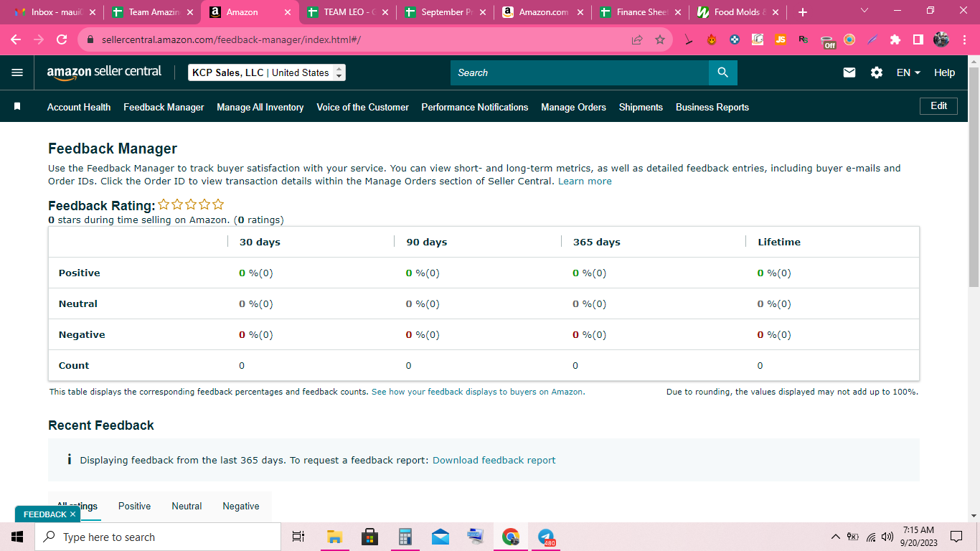
Task: Click the RS extension icon
Action: coord(804,39)
